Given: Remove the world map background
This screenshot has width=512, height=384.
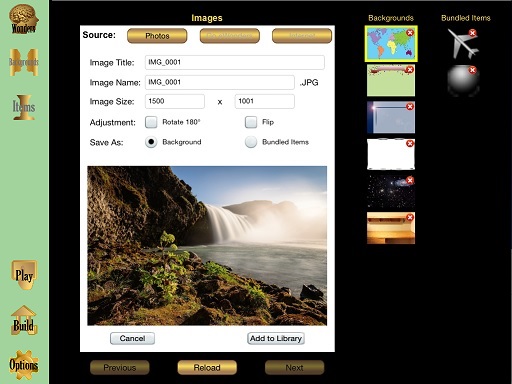Looking at the screenshot, I should coord(410,32).
